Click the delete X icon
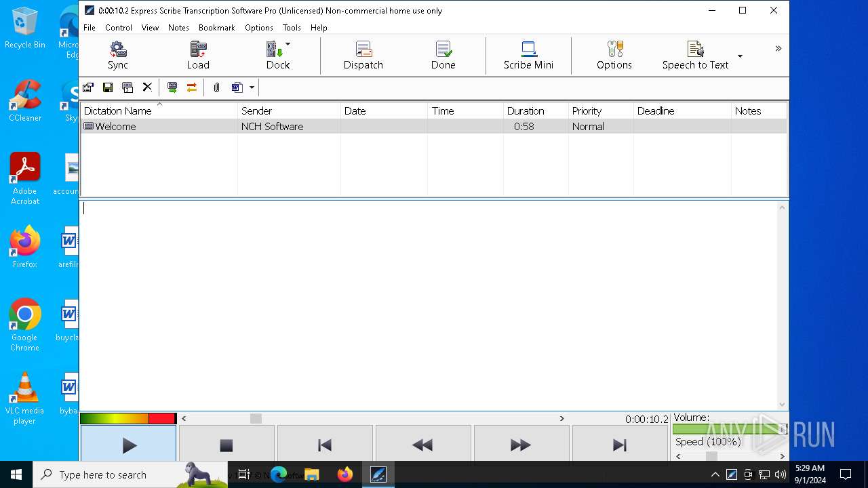 pos(147,87)
